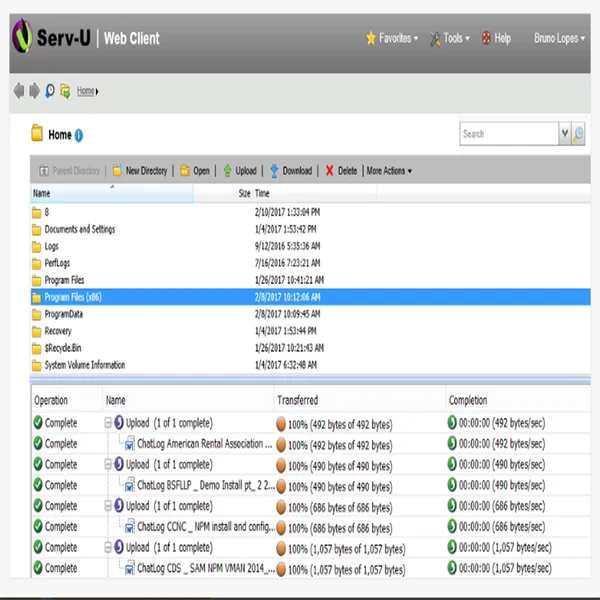The height and width of the screenshot is (600, 600).
Task: Click the Delete toolbar button
Action: (341, 171)
